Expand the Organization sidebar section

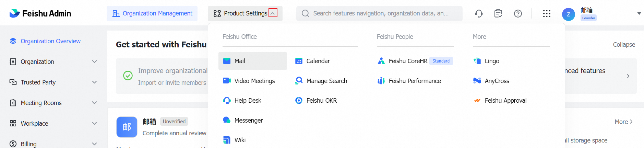click(94, 61)
